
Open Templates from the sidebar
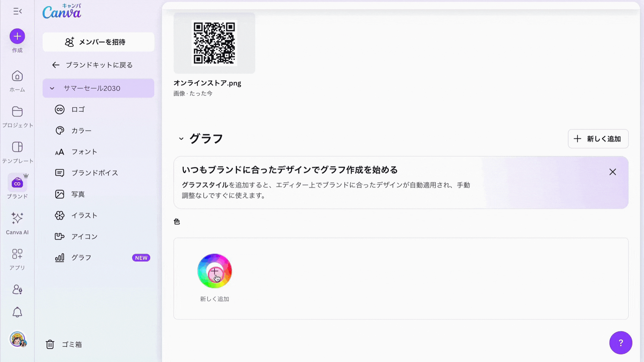coord(17,147)
